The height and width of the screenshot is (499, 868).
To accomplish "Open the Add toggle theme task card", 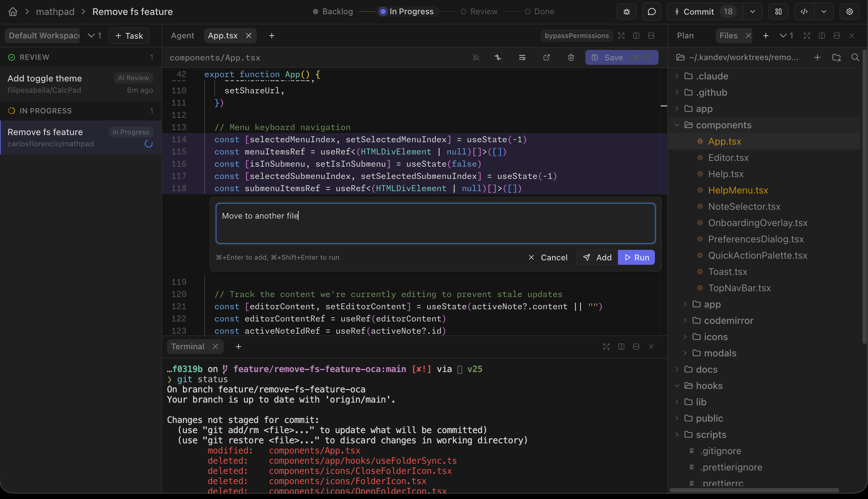I will tap(81, 84).
